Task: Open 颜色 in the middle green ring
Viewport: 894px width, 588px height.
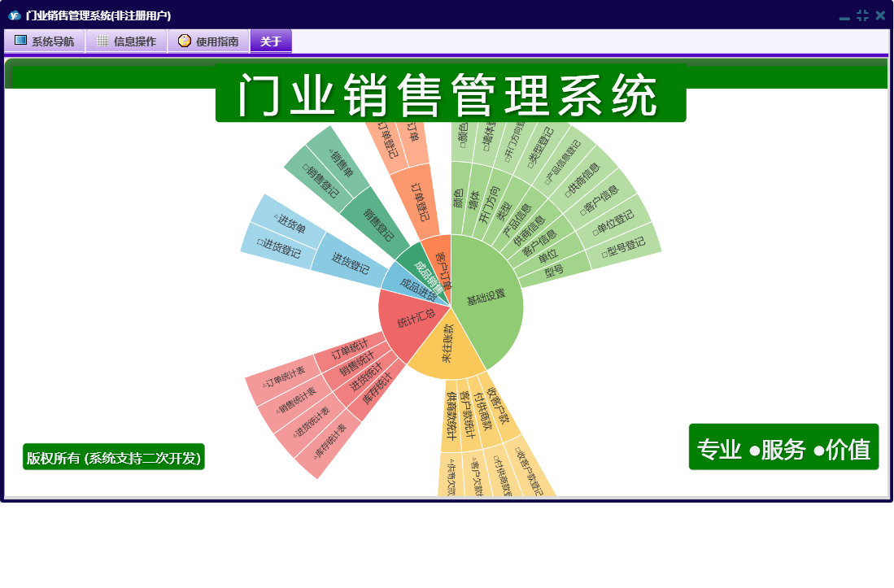Action: (459, 198)
